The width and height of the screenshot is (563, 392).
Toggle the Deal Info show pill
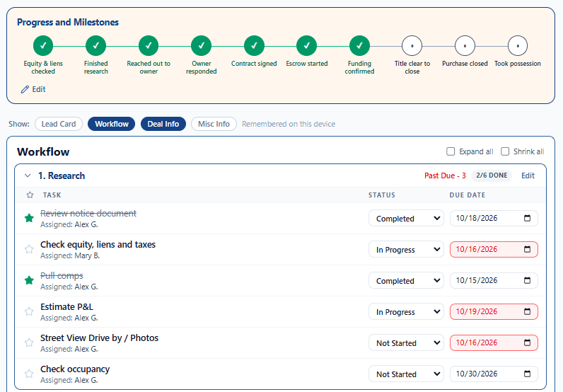[163, 124]
